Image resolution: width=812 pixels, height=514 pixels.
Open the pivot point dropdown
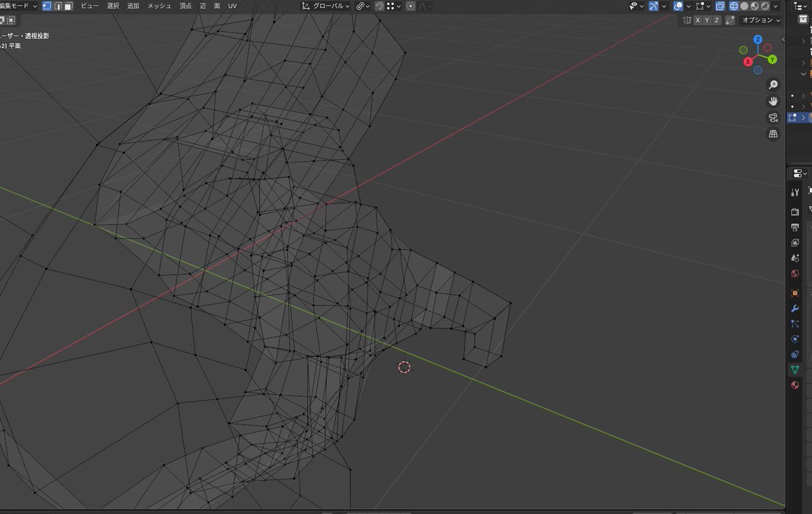point(363,6)
